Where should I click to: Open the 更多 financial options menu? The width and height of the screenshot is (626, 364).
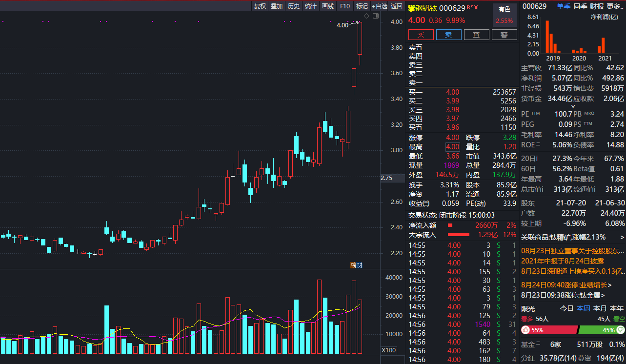[615, 6]
